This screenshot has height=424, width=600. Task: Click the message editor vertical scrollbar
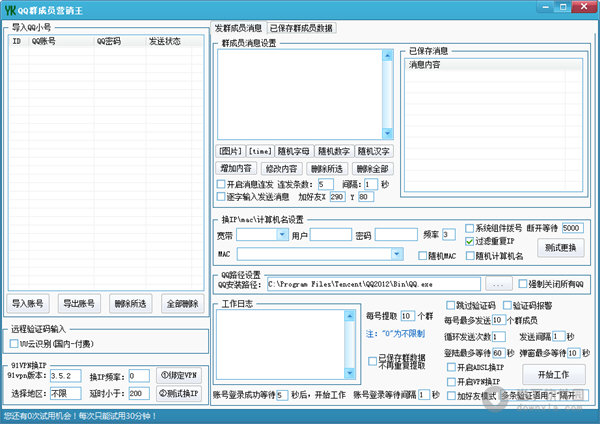tap(385, 90)
